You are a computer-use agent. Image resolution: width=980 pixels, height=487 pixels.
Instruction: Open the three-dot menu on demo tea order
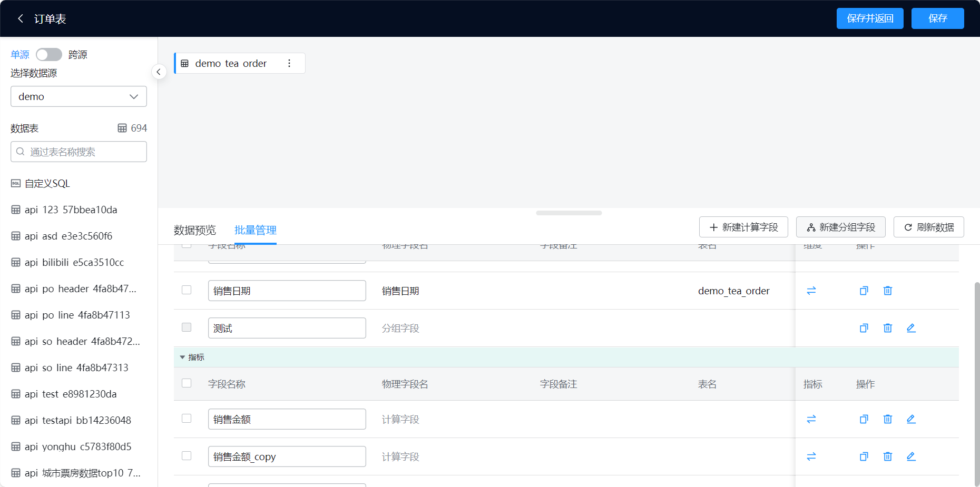click(x=289, y=63)
